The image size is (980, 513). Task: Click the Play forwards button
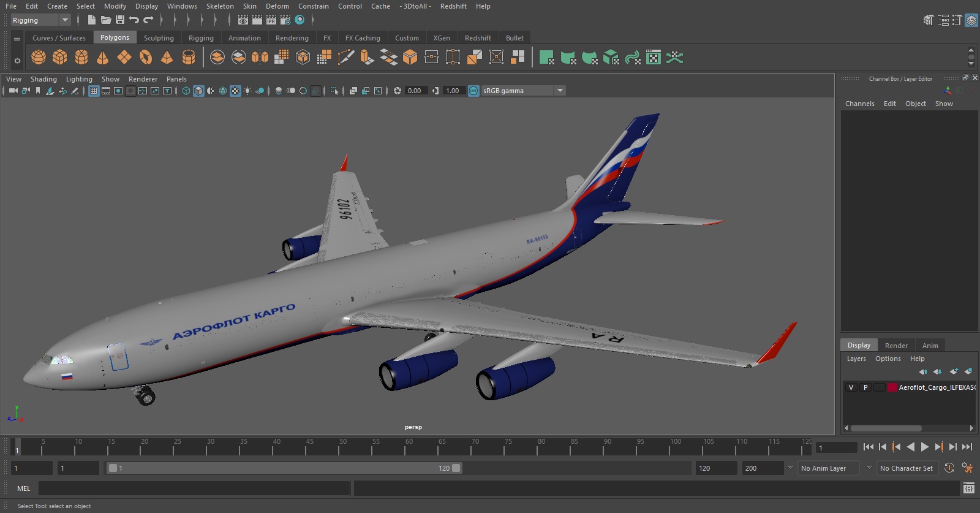pos(925,447)
